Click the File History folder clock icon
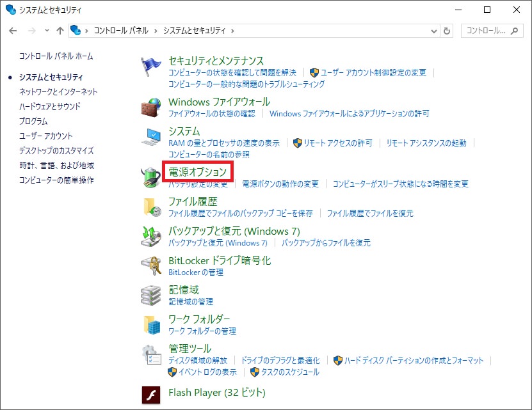 point(151,207)
